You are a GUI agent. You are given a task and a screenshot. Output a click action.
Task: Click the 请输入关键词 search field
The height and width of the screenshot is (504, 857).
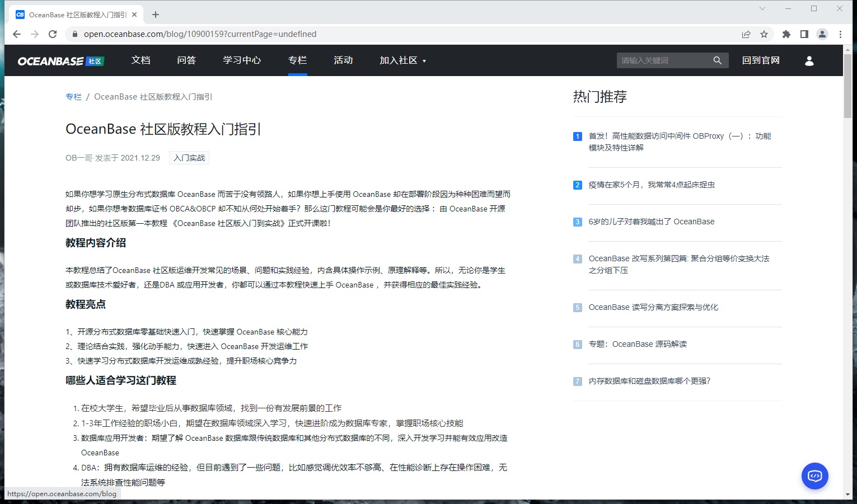click(x=663, y=60)
